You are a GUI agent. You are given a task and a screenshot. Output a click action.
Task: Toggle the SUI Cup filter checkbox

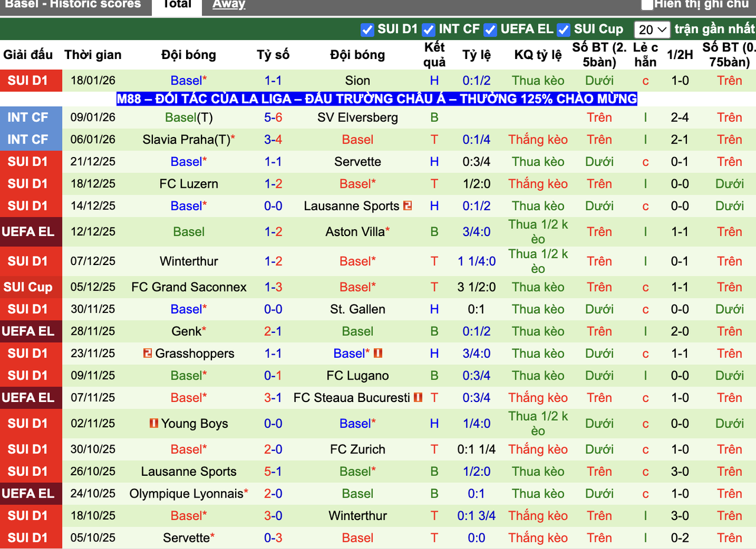[563, 30]
